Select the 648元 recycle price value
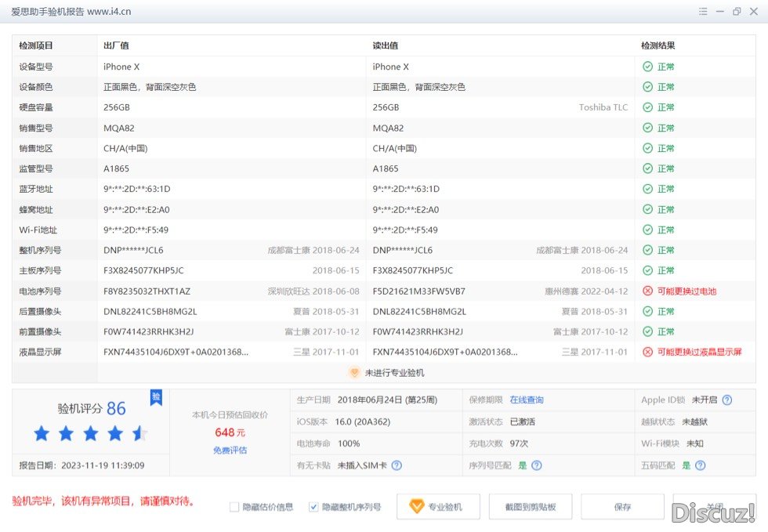 click(230, 432)
